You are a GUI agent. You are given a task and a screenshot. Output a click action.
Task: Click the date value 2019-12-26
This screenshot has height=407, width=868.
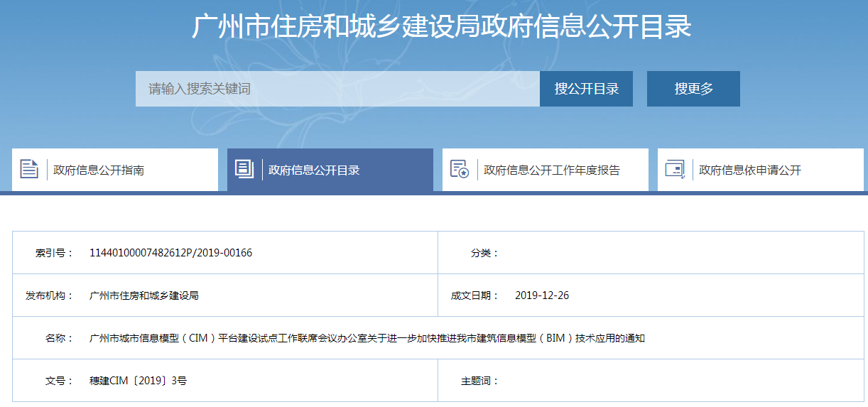pos(541,295)
